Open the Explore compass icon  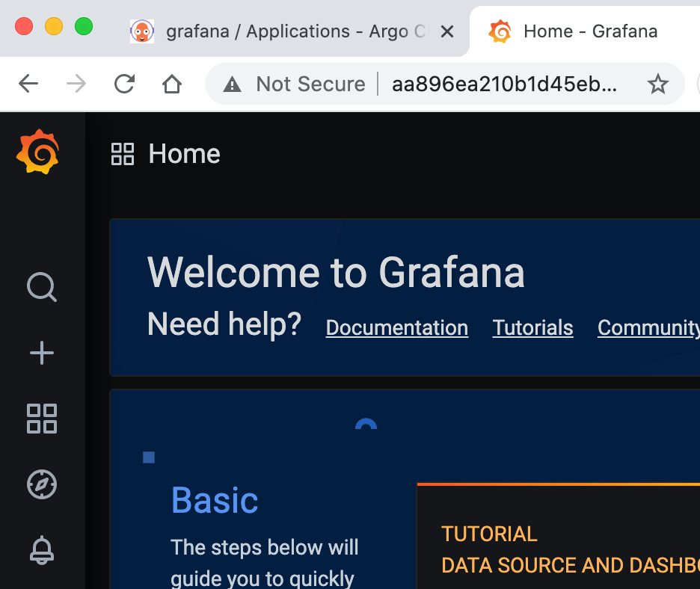(x=42, y=484)
